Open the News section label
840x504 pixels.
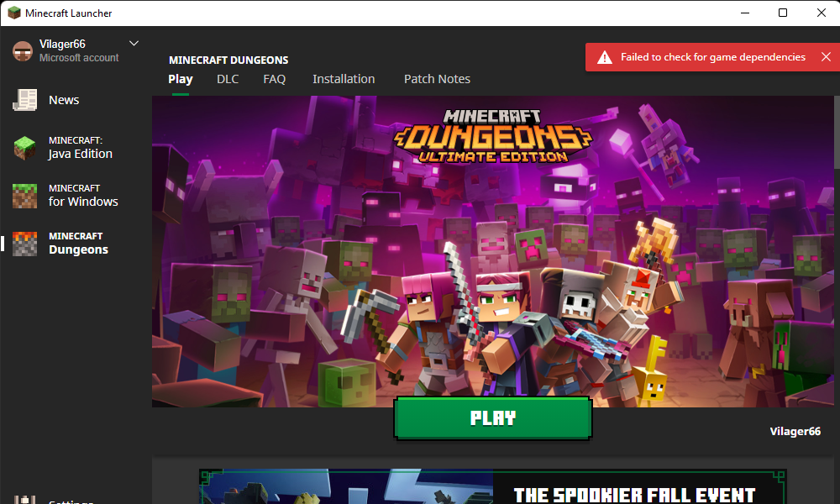point(64,100)
